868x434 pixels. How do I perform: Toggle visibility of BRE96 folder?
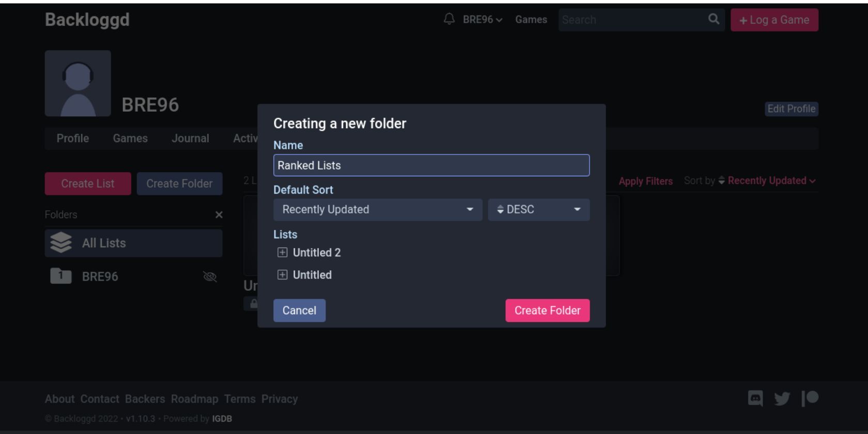tap(210, 276)
